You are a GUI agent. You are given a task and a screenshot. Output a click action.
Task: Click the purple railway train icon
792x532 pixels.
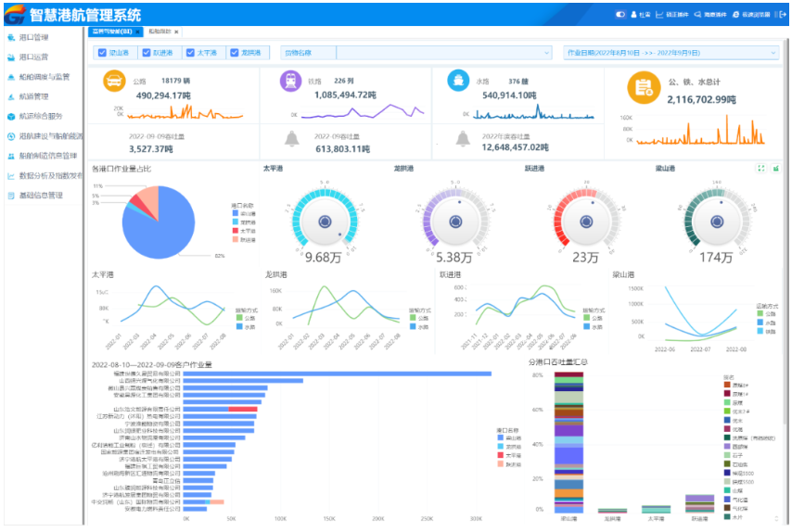coord(285,82)
